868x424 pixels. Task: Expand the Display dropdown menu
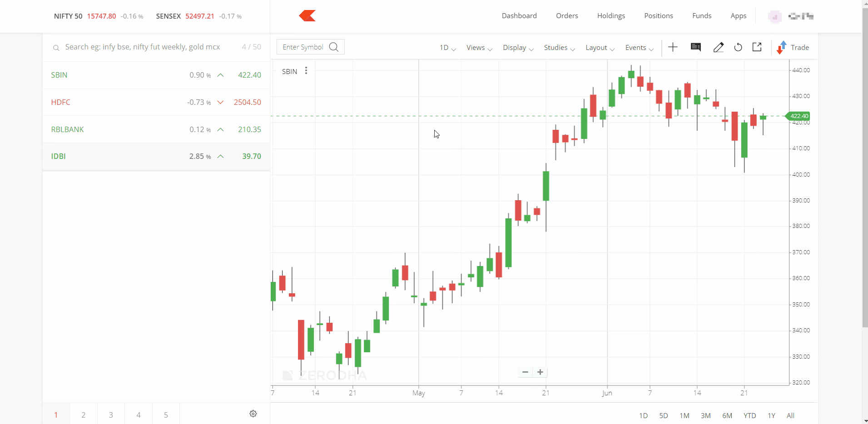pos(518,48)
